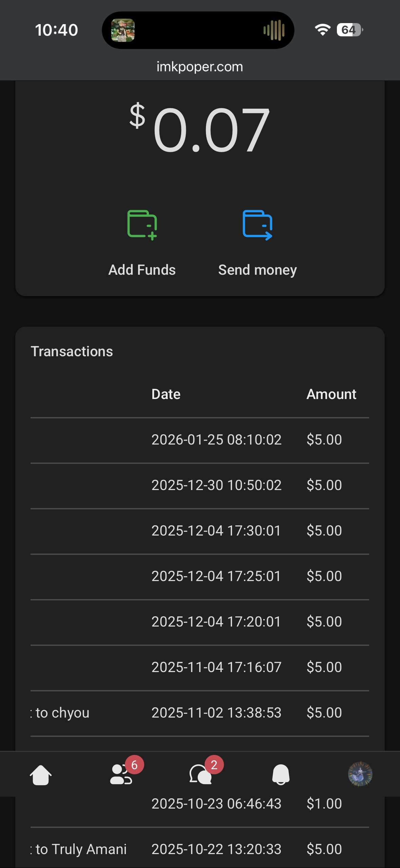Open the 2026-01-25 08:10:02 transaction
Screen dimensions: 400x868
click(216, 440)
